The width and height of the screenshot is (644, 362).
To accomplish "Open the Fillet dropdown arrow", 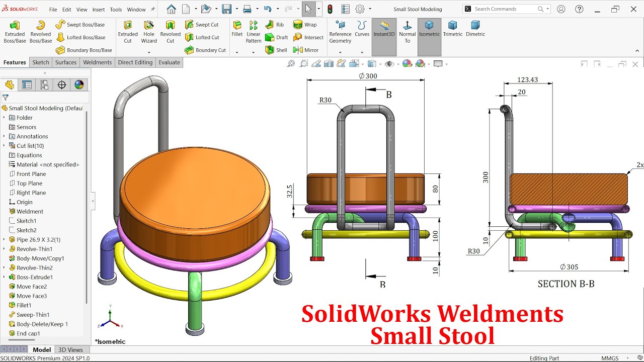I will 237,52.
